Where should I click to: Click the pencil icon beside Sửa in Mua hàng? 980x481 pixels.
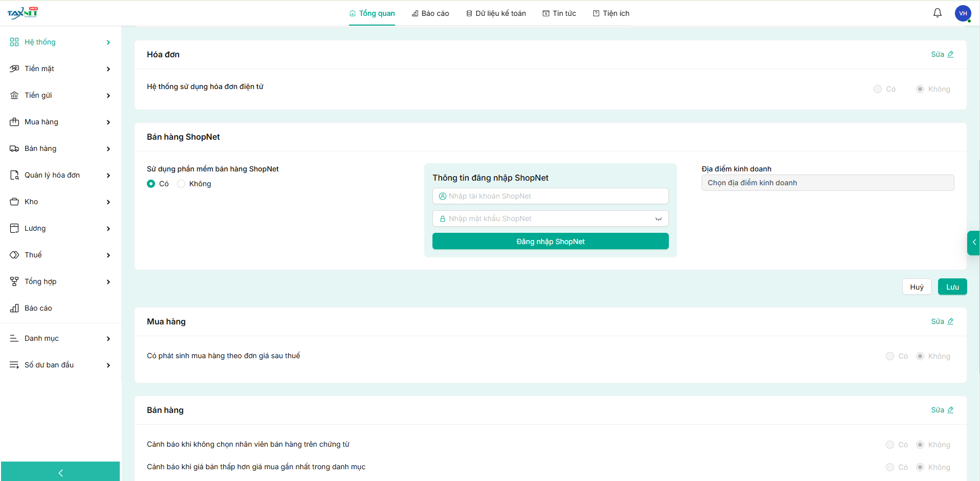[950, 321]
